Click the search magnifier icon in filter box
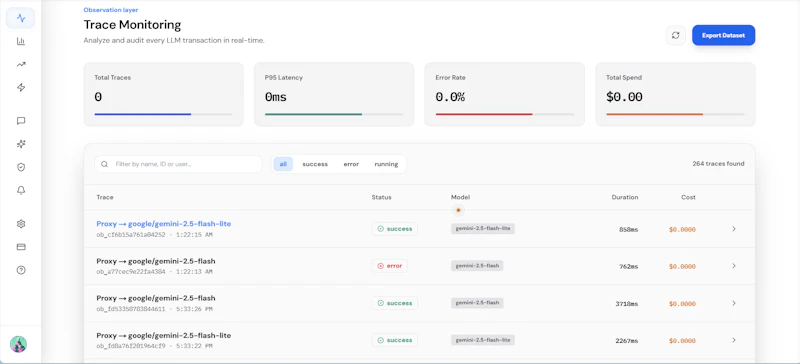 pos(105,164)
